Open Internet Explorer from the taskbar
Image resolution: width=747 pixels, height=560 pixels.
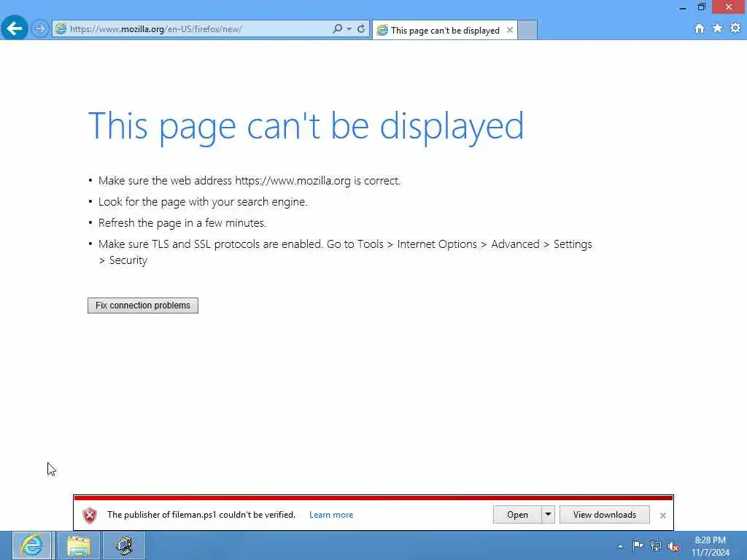pos(32,545)
